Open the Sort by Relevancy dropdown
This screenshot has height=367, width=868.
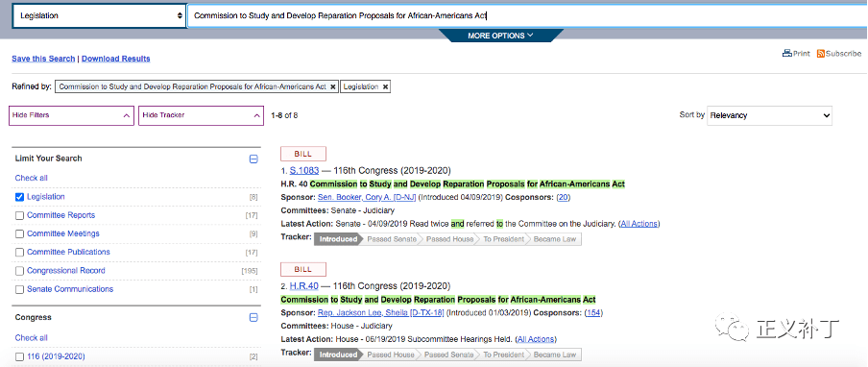(x=769, y=115)
